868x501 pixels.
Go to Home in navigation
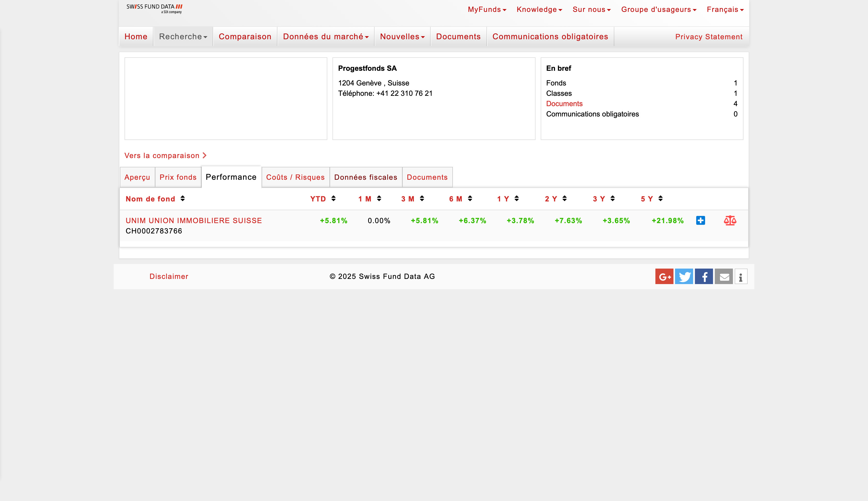136,36
